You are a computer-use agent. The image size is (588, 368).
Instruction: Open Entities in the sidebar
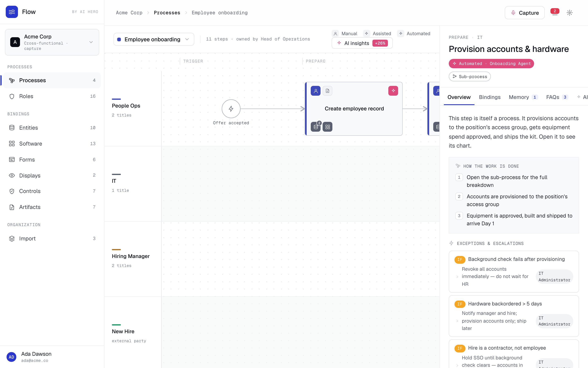pos(52,128)
